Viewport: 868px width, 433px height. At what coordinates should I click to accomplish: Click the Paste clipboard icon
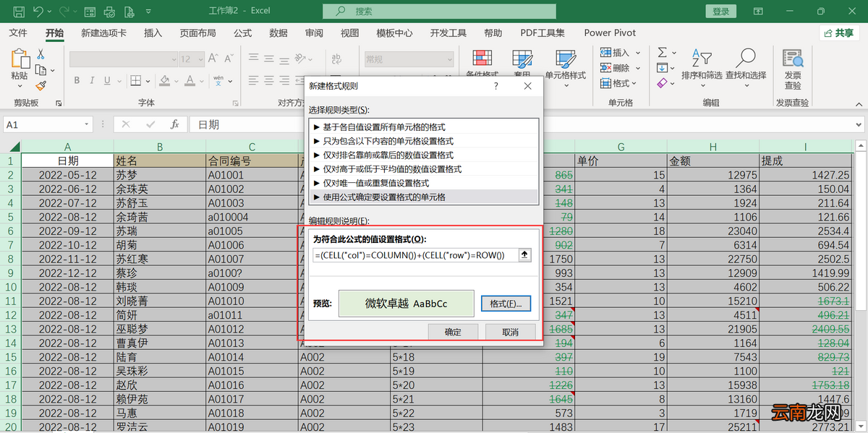pyautogui.click(x=20, y=59)
